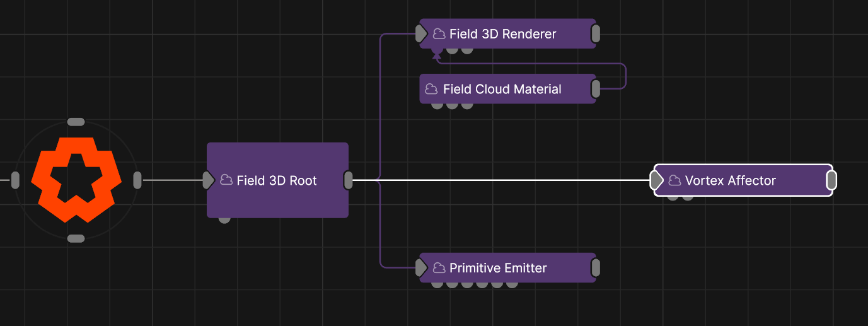Image resolution: width=868 pixels, height=326 pixels.
Task: Click output port of Vortex Affector
Action: tap(831, 180)
